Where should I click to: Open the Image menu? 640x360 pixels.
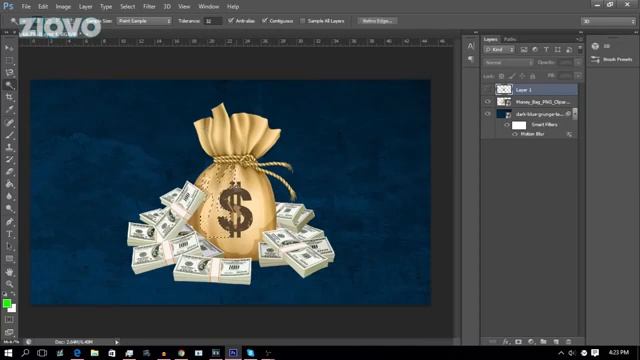63,7
